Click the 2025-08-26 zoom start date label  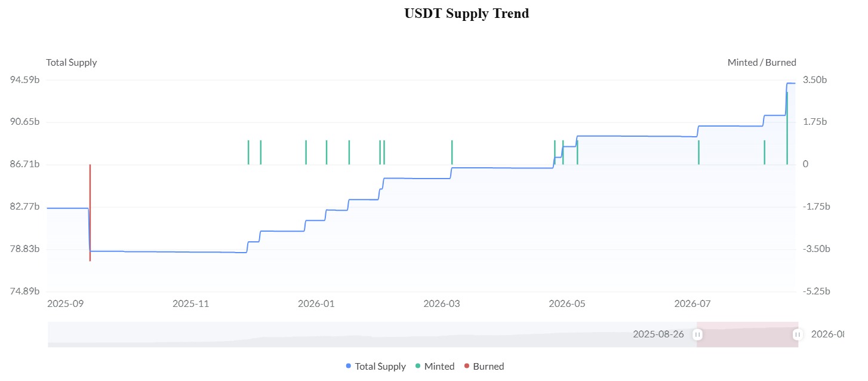pos(658,334)
